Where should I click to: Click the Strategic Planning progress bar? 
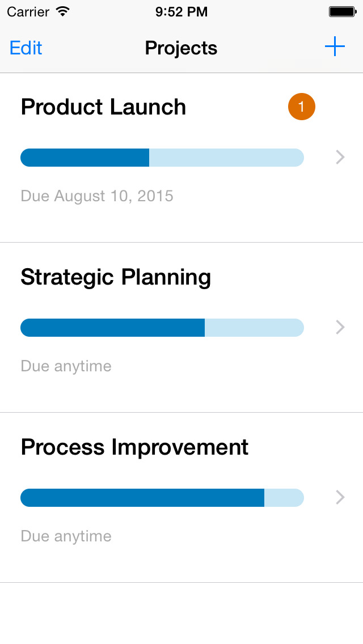point(162,328)
